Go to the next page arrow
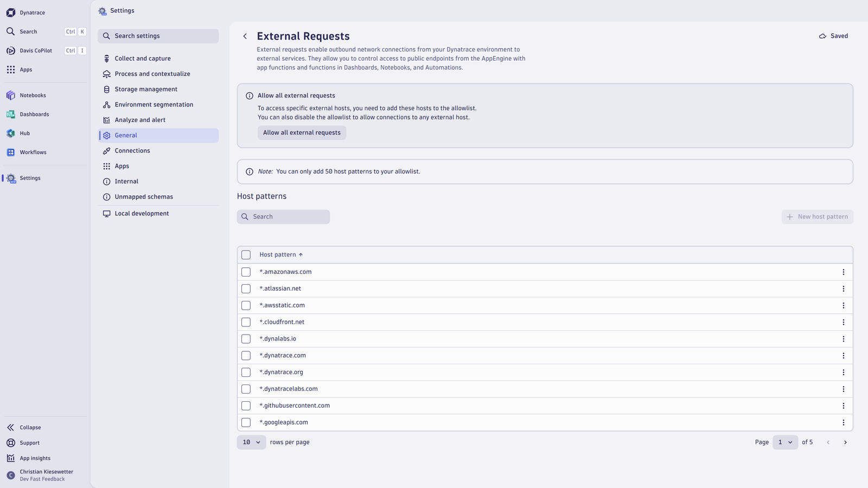Screen dimensions: 868x488 (x=845, y=442)
